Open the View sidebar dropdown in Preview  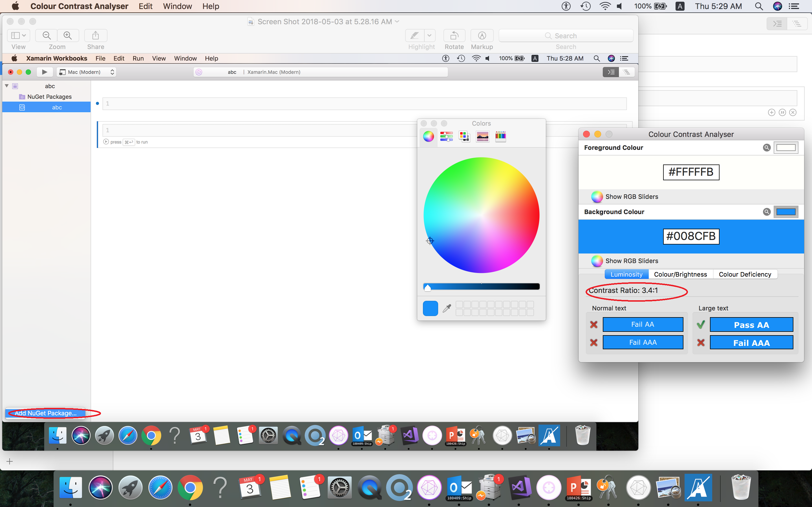tap(18, 35)
